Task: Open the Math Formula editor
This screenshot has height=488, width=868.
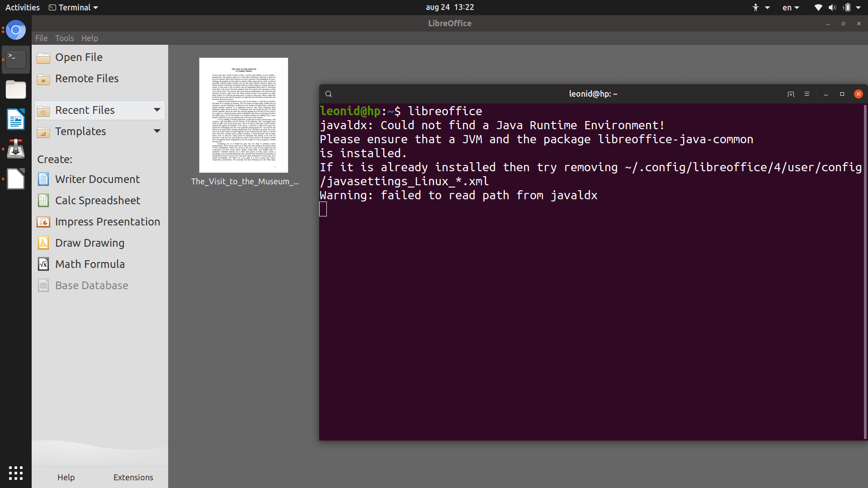Action: coord(90,264)
